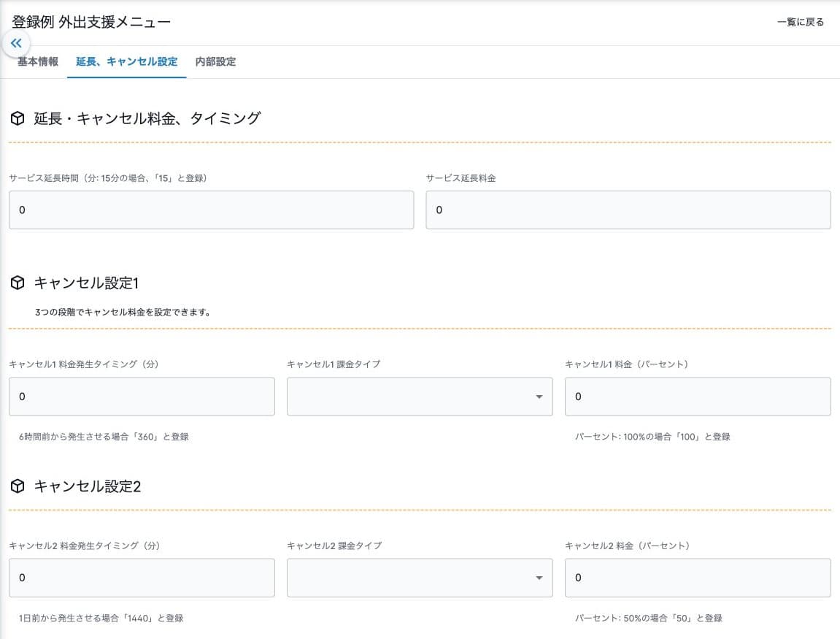Click label キャンセル2 料金（パーセント）
The image size is (840, 639).
point(628,546)
